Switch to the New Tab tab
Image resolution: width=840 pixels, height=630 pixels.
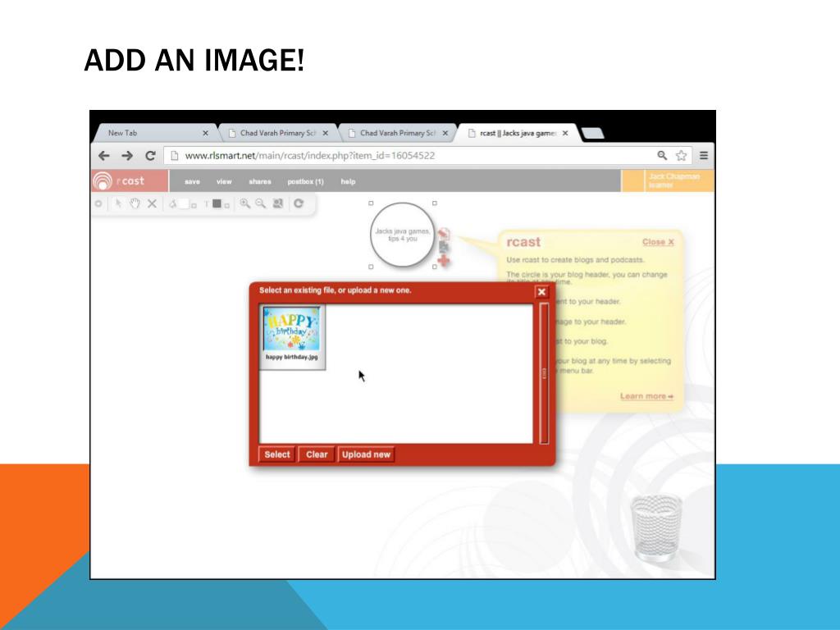[155, 133]
